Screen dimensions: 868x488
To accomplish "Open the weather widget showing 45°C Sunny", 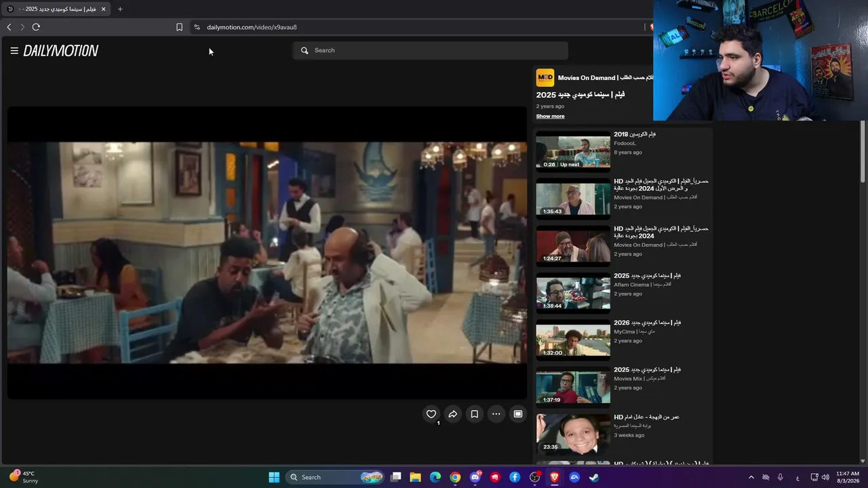I will 23,477.
